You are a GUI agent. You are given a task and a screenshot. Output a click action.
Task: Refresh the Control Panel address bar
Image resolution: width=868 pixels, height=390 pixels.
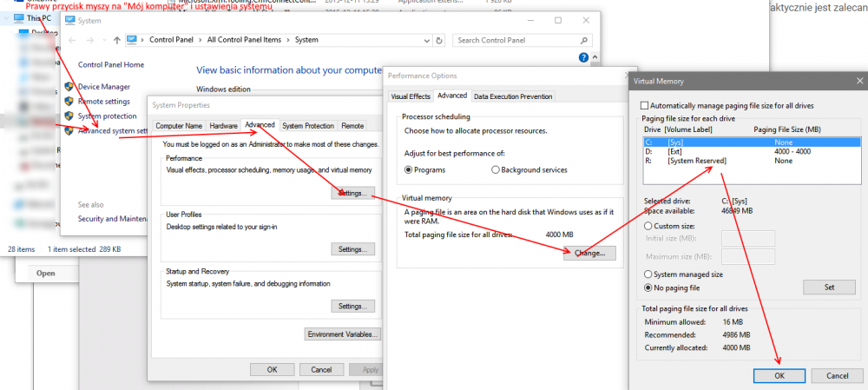pos(439,40)
